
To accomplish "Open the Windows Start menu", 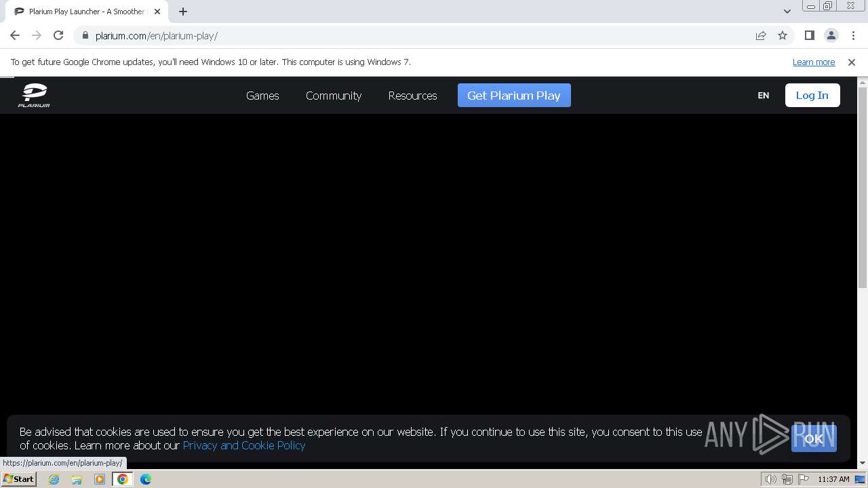I will 18,479.
